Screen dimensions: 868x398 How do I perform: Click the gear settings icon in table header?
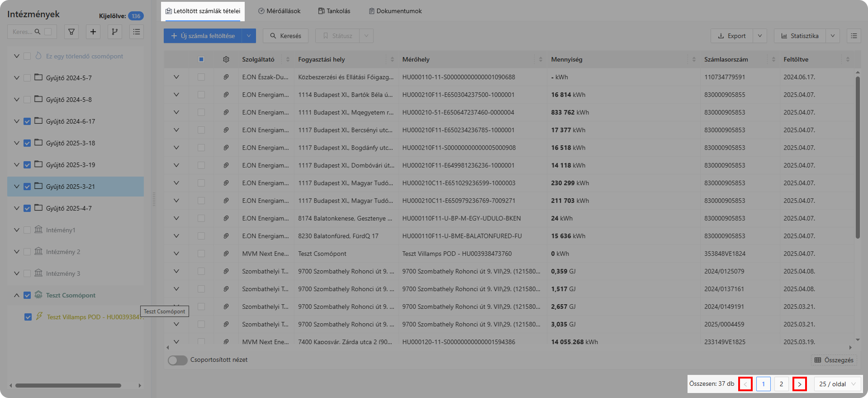tap(226, 59)
